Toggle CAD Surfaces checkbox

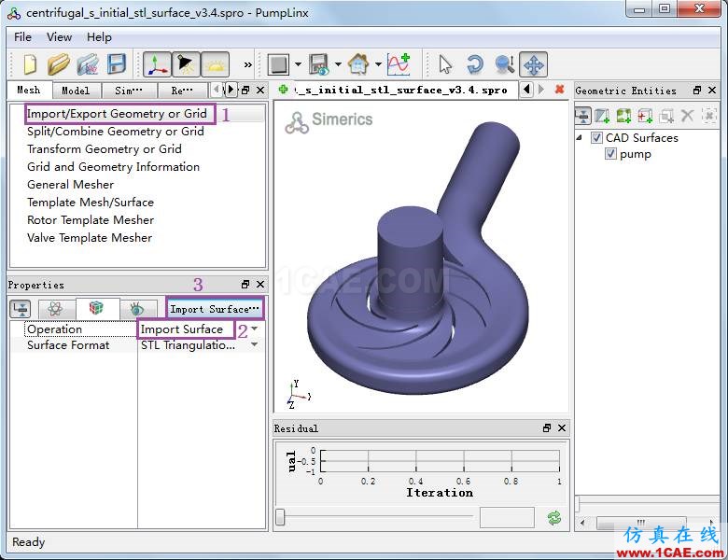point(596,137)
